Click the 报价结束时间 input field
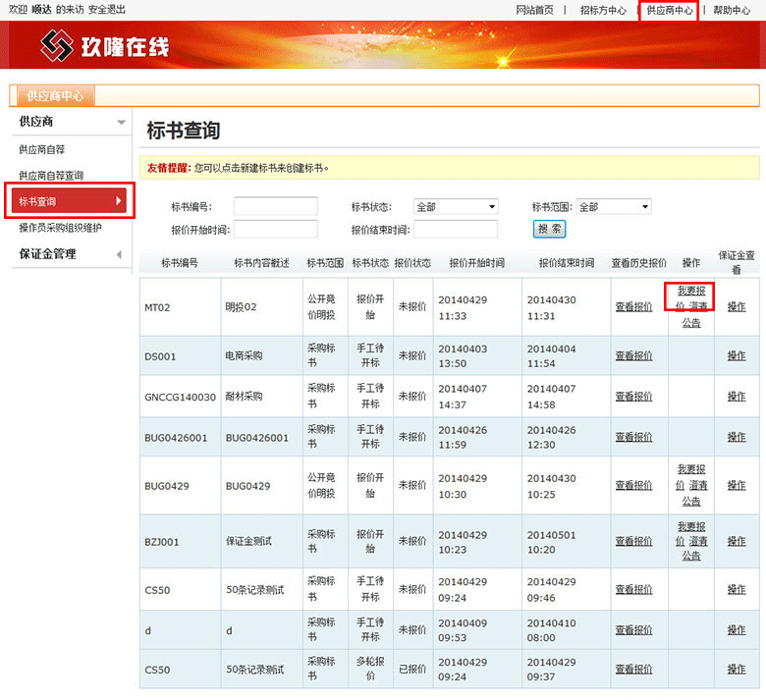This screenshot has width=766, height=700. tap(456, 229)
